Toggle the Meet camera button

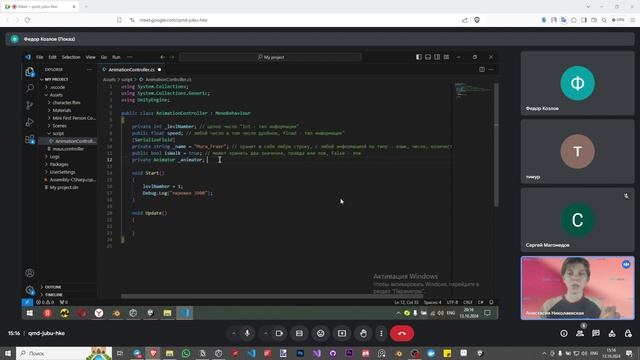[x=279, y=333]
